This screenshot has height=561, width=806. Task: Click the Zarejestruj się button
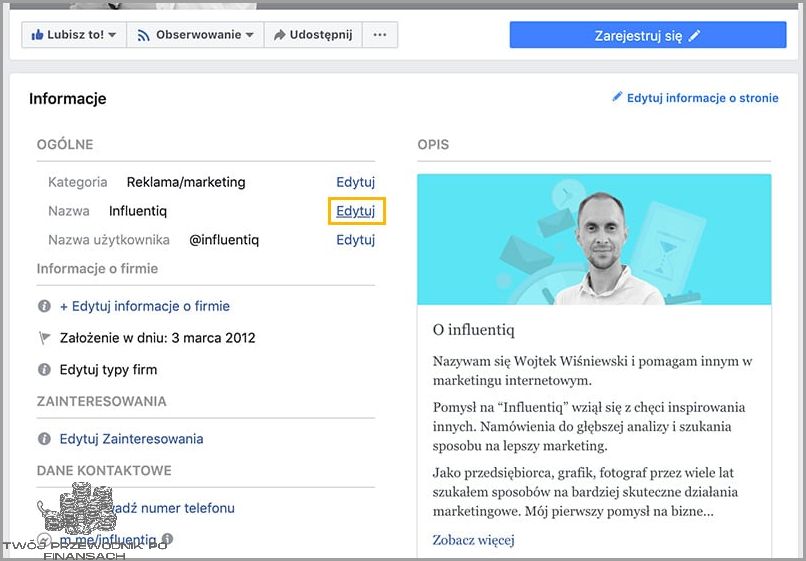[x=648, y=35]
